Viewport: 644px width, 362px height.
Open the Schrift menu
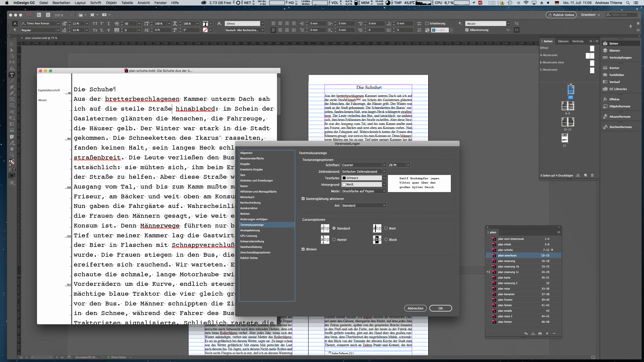[96, 3]
